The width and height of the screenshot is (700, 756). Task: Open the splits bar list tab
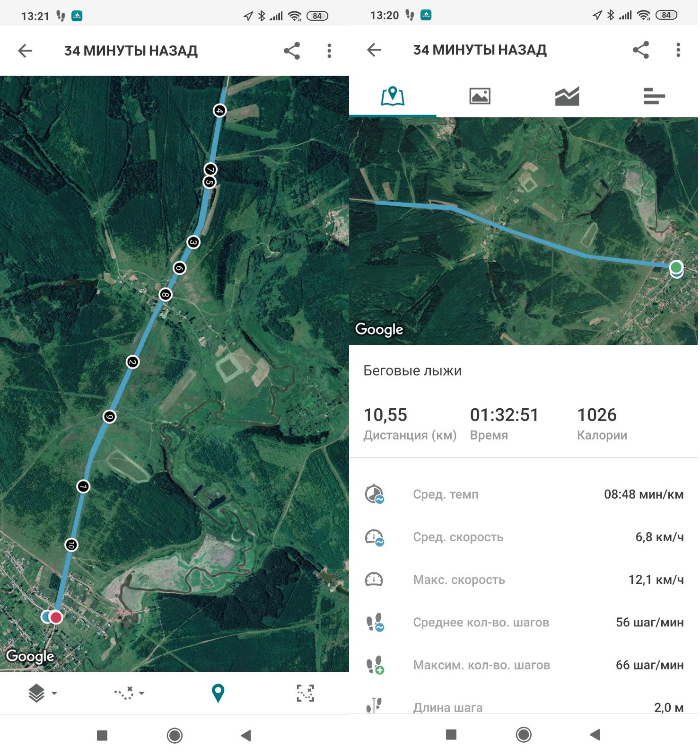tap(655, 97)
